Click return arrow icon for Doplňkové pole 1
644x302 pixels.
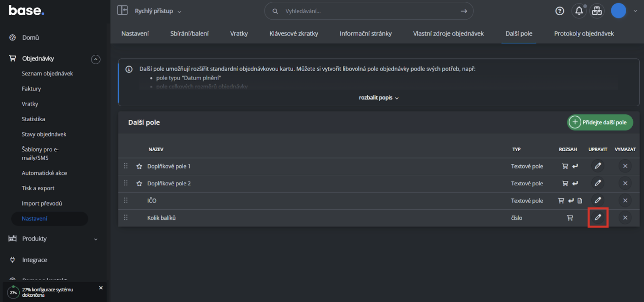(x=575, y=166)
